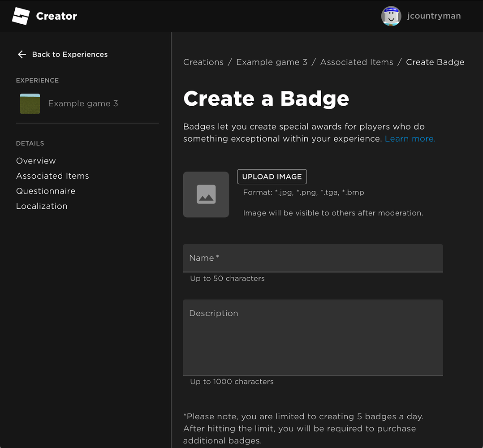This screenshot has width=483, height=448.
Task: Focus the Description text area
Action: 312,337
